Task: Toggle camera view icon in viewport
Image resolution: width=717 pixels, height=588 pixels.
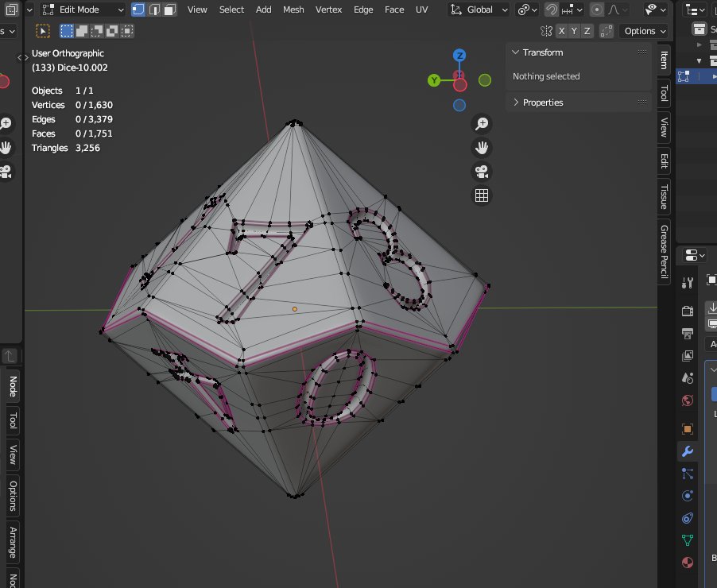Action: pyautogui.click(x=482, y=172)
